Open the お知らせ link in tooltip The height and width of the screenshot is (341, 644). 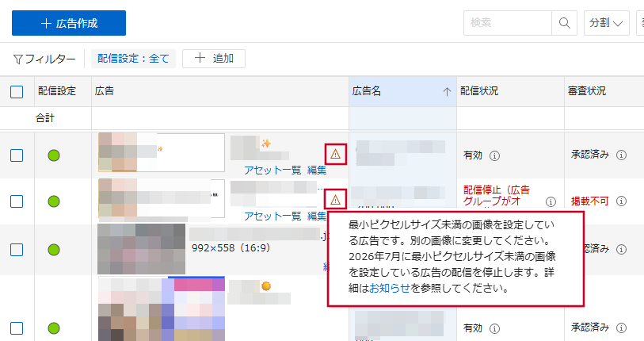390,289
